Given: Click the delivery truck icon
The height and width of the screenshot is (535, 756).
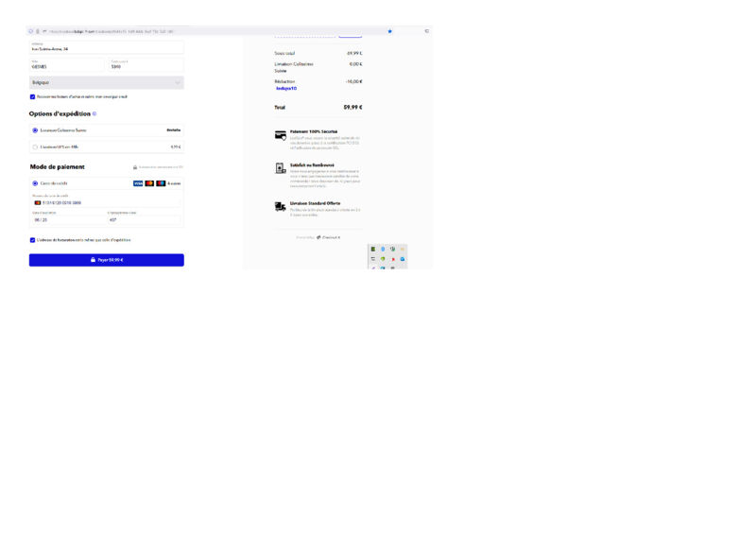Looking at the screenshot, I should [x=281, y=206].
